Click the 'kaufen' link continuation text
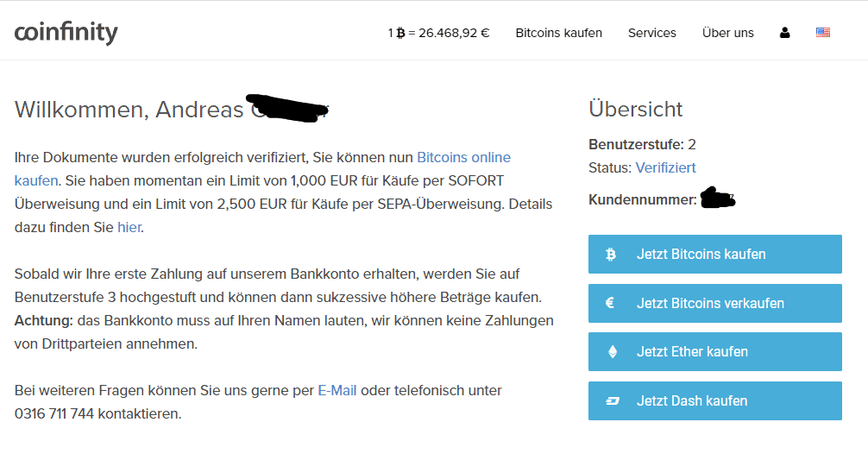The height and width of the screenshot is (460, 868). coord(36,181)
